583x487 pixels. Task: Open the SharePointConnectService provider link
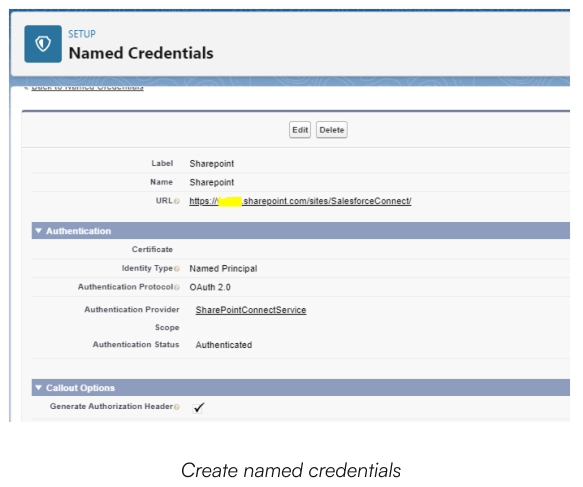click(251, 310)
